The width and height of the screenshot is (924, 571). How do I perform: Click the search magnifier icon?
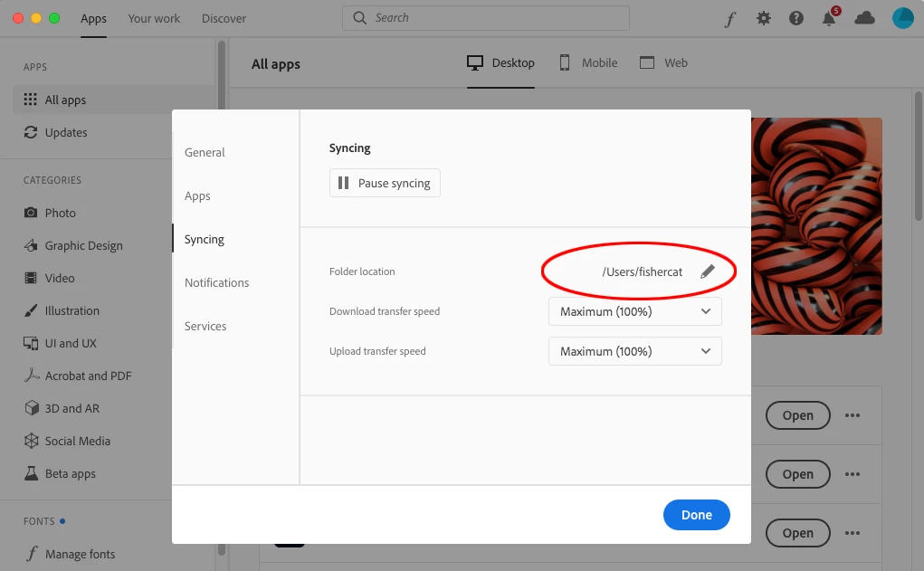[359, 18]
